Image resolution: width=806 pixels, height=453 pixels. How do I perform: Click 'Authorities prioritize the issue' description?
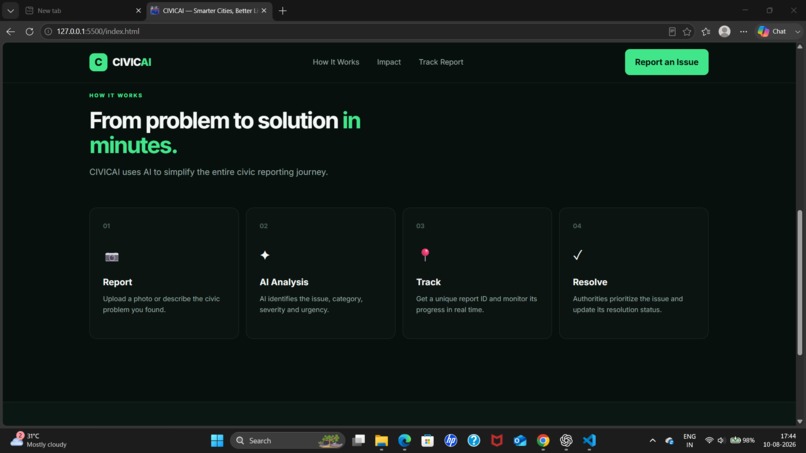pos(628,304)
